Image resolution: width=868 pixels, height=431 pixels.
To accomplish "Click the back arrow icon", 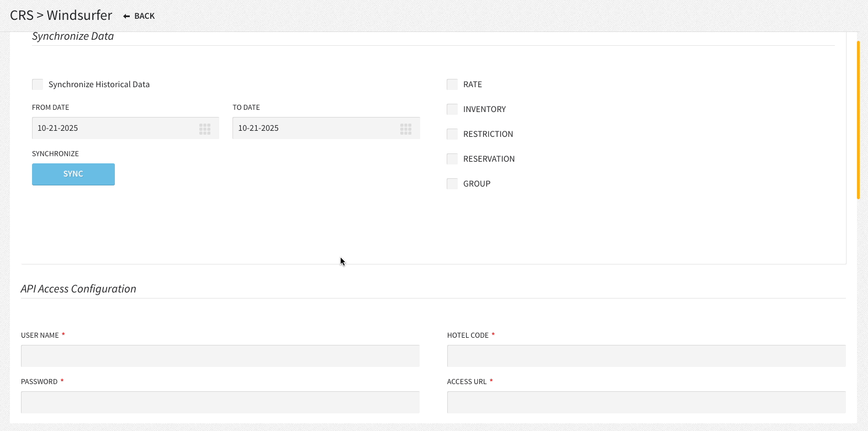I will point(126,16).
